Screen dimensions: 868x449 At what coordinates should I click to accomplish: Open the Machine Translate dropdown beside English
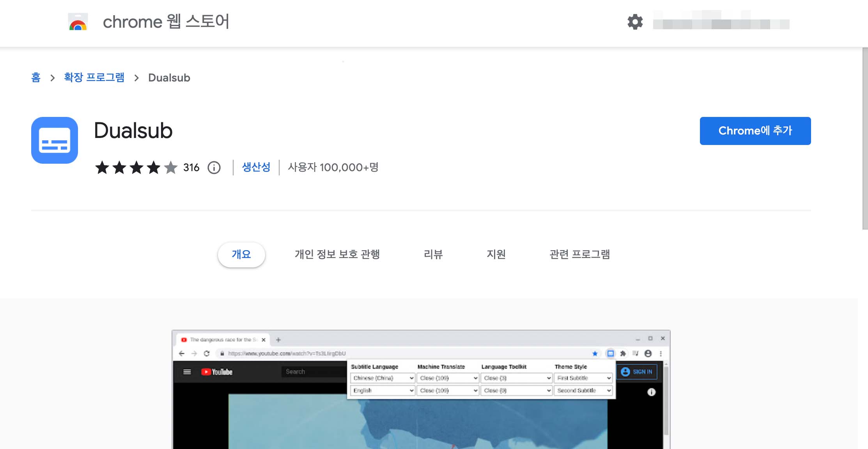pyautogui.click(x=448, y=391)
